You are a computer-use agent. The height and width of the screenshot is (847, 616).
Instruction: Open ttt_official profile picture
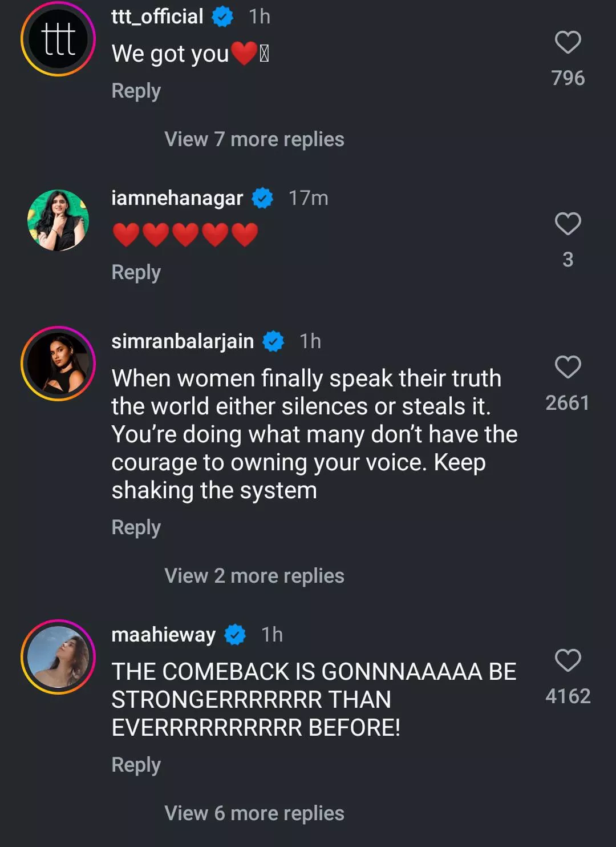(x=58, y=39)
